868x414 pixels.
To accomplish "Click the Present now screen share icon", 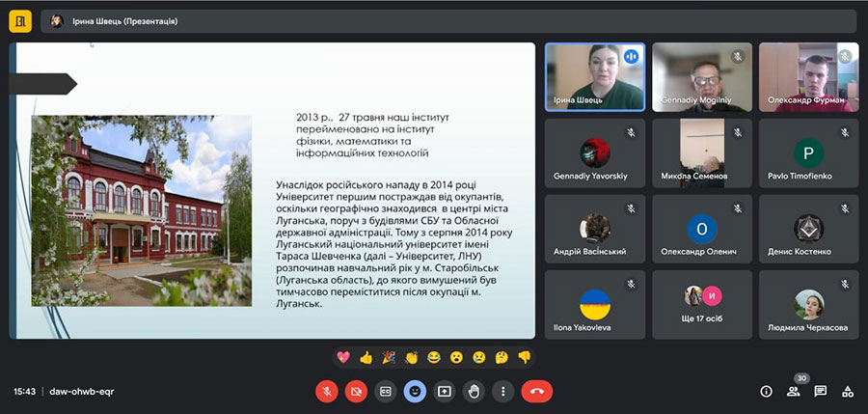I will pos(444,391).
